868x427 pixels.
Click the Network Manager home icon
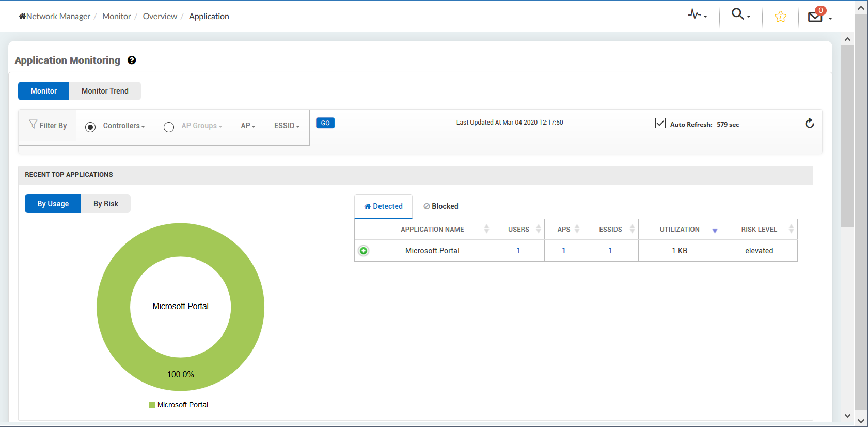point(22,16)
